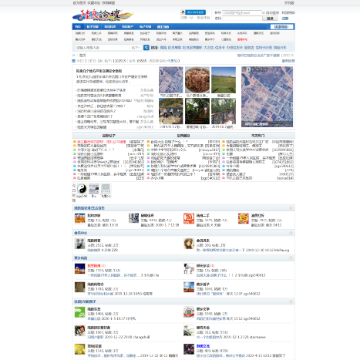Open the forum with pink-yellow patterned icon
The height and width of the screenshot is (360, 360).
click(x=243, y=218)
